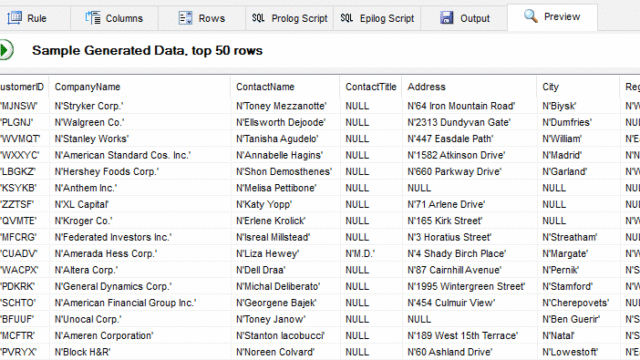
Task: Click the Output floppy disk icon
Action: [447, 18]
